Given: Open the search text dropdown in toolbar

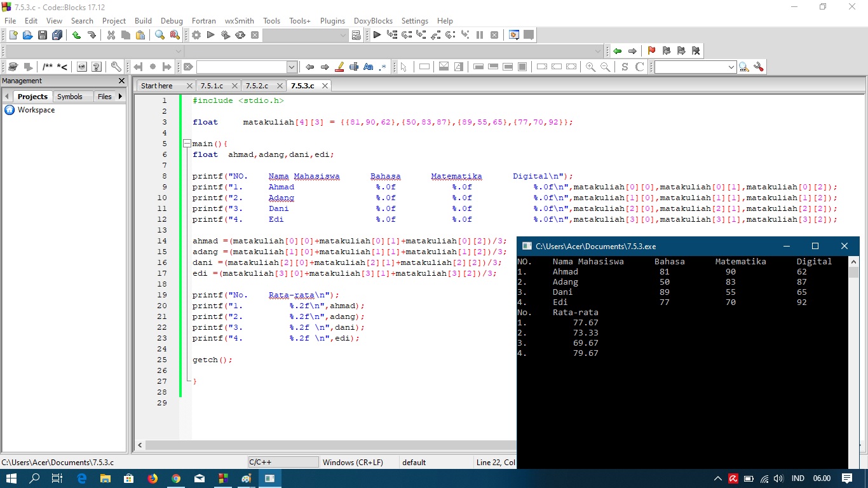Looking at the screenshot, I should click(292, 67).
